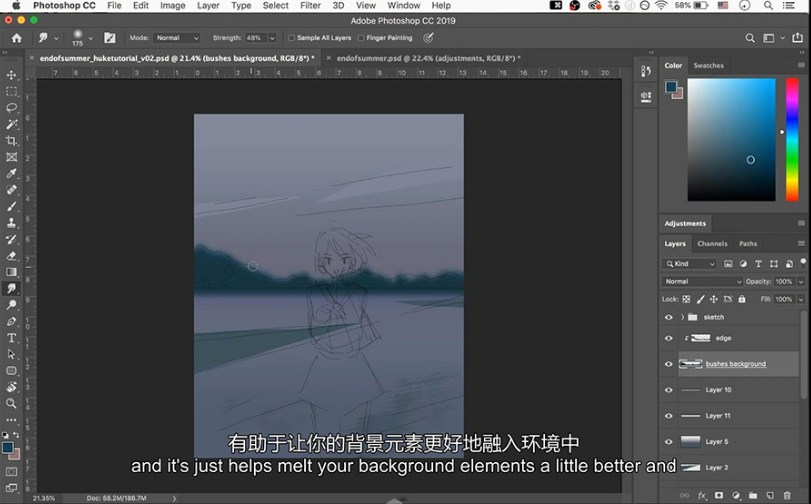This screenshot has height=504, width=811.
Task: Open the Image menu
Action: coord(173,6)
